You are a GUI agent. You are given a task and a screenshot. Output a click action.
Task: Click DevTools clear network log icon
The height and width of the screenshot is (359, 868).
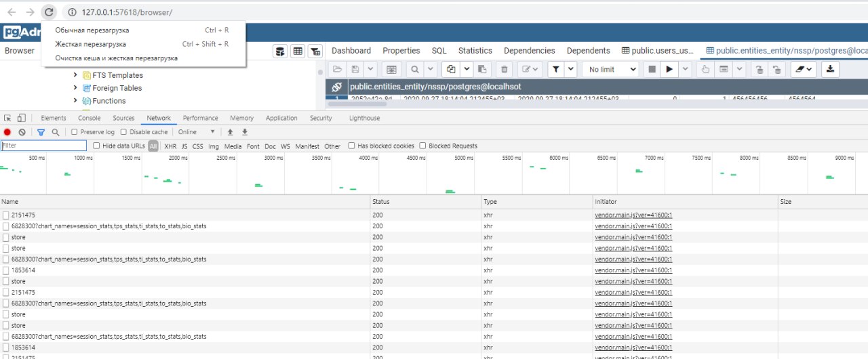[22, 132]
